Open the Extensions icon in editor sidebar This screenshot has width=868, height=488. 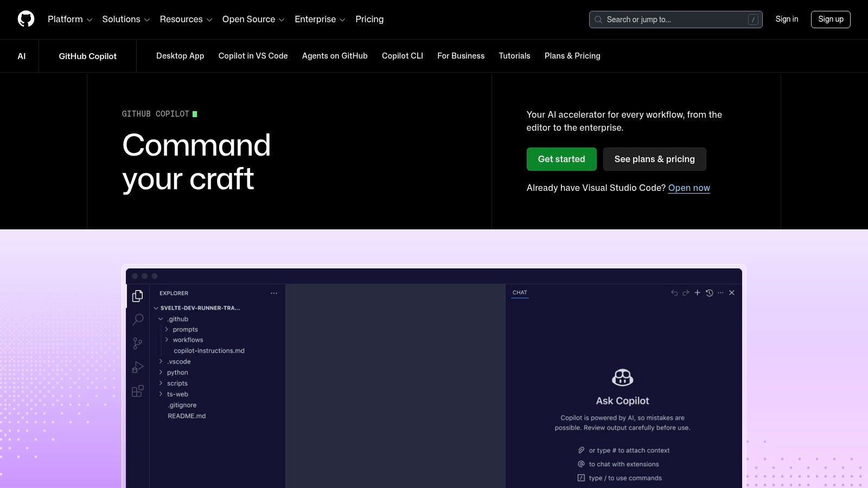coord(138,391)
